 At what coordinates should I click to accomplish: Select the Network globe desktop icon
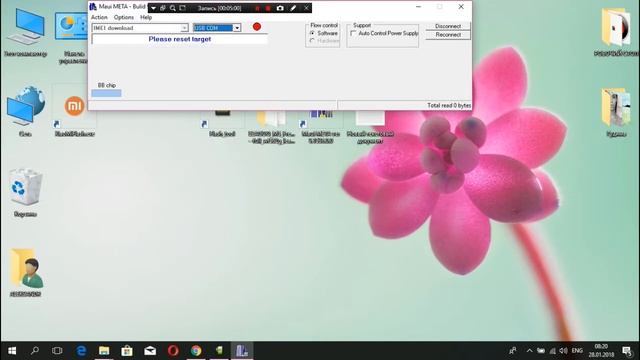(25, 110)
